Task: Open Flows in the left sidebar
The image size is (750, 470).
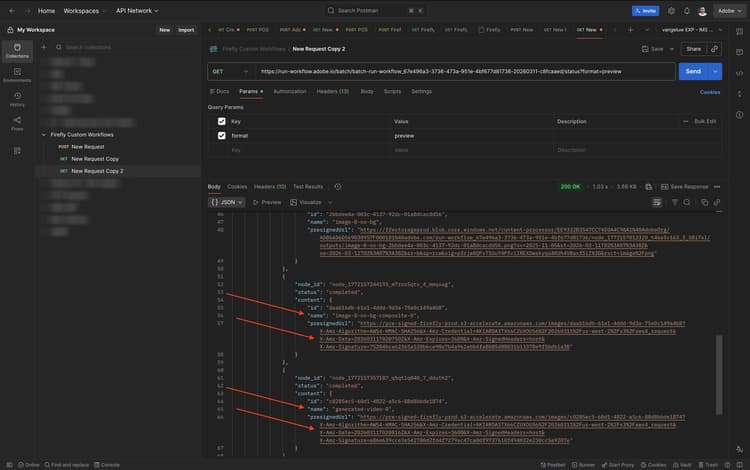Action: coord(17,123)
